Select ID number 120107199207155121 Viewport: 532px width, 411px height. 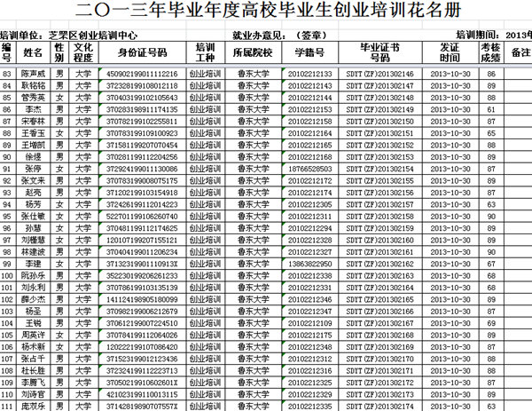point(142,241)
